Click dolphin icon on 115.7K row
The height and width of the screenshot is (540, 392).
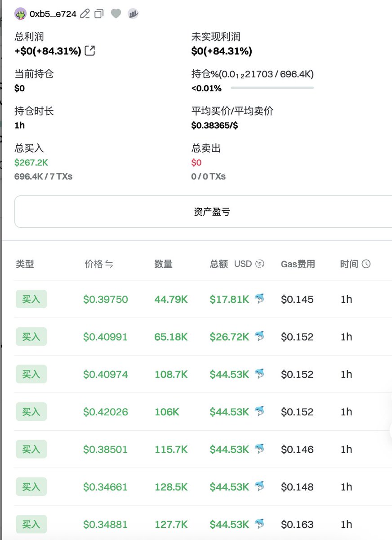259,449
